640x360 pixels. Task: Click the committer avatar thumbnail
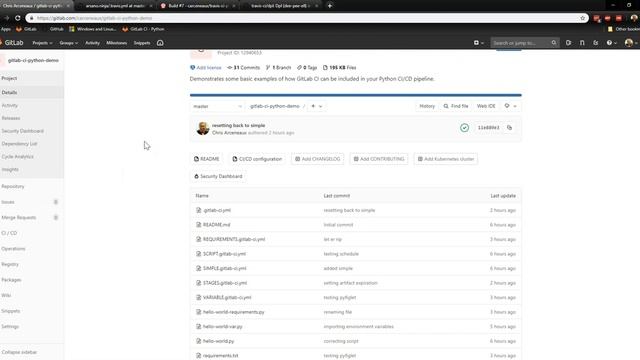pyautogui.click(x=203, y=128)
